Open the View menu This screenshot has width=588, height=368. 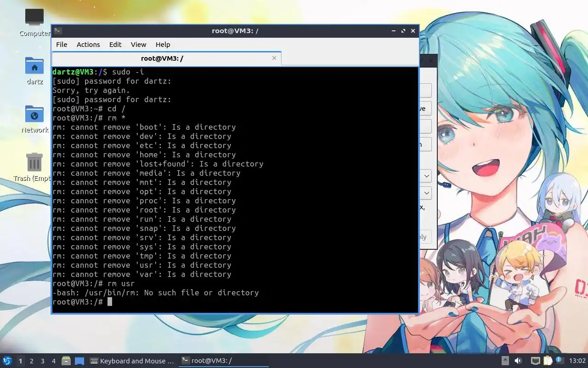tap(138, 45)
